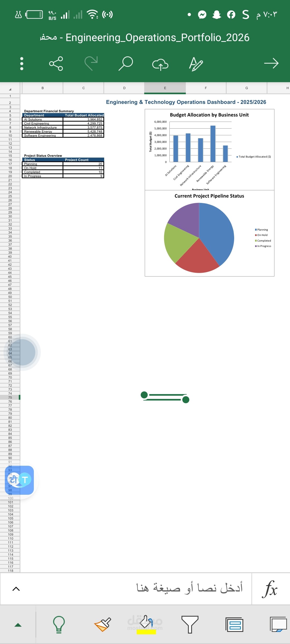
Task: Tap the Facebook notification status icon
Action: coord(231,14)
